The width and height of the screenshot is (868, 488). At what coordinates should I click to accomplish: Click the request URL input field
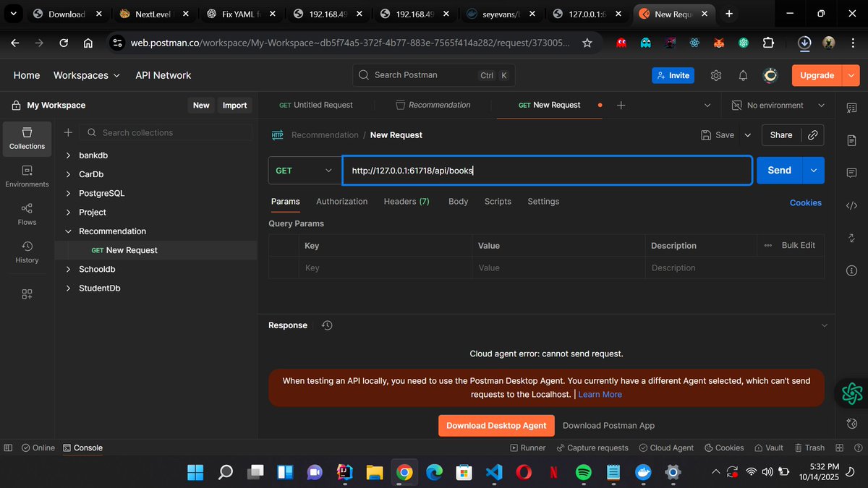pyautogui.click(x=547, y=171)
